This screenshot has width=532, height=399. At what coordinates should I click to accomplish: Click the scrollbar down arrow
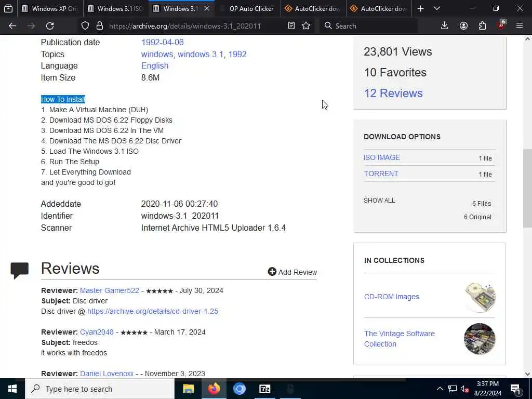528,374
